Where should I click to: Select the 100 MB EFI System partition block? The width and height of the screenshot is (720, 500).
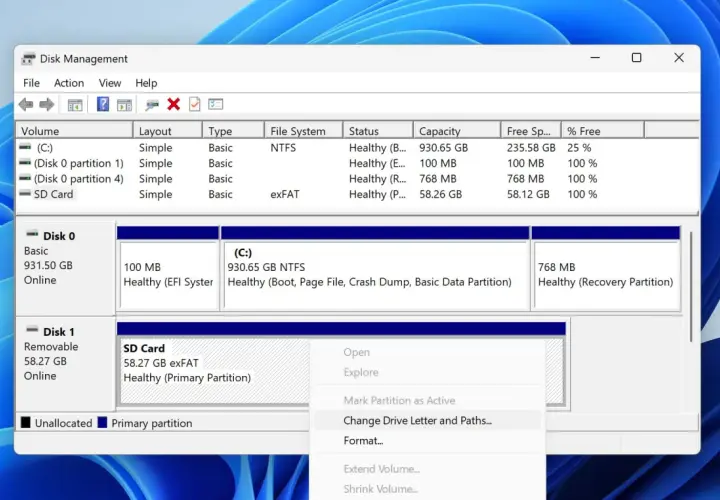[168, 268]
